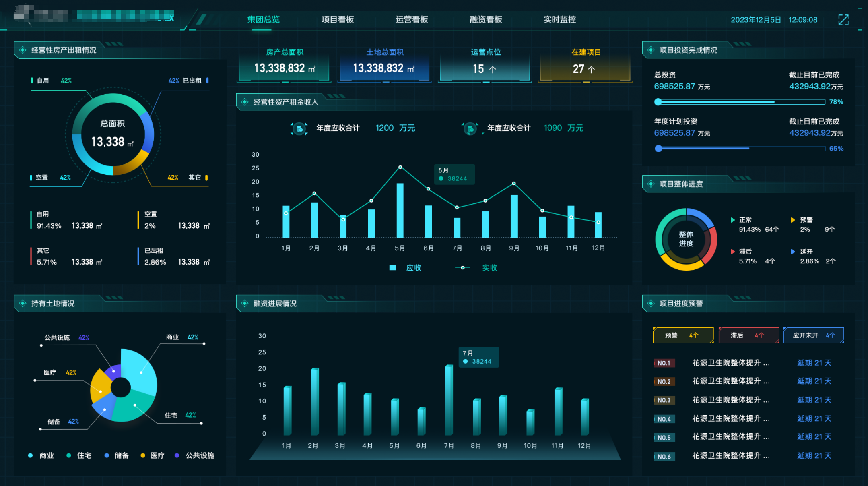Screen dimensions: 868x486
Task: Click money icon beside 1090 万元
Action: pyautogui.click(x=470, y=128)
